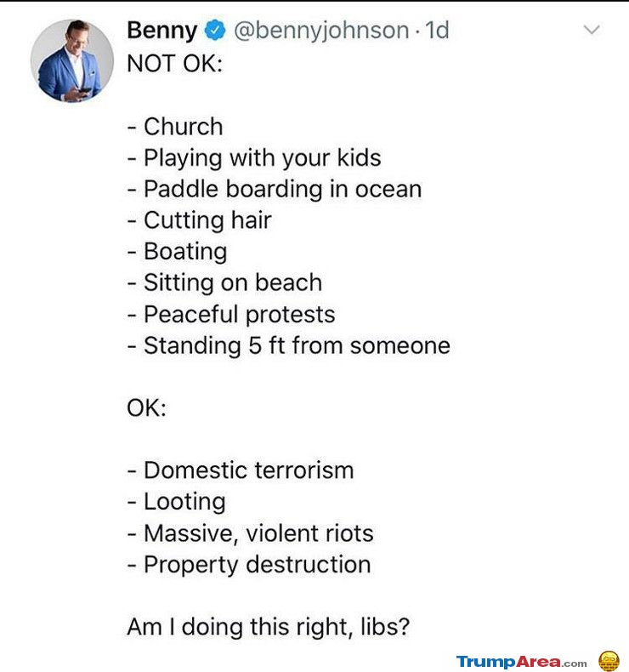Click the 'Sitting on beach' line
The width and height of the screenshot is (629, 672).
(x=224, y=283)
